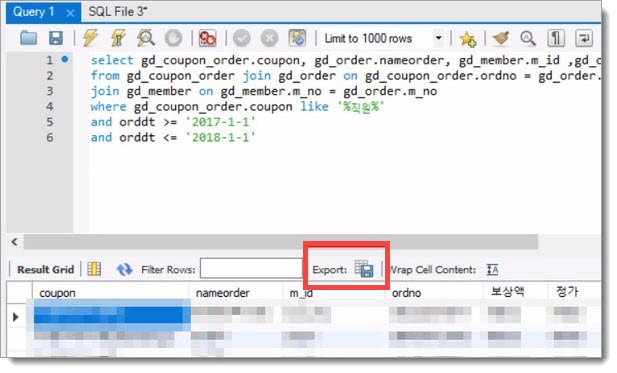617x373 pixels.
Task: Run Explain plan magnifier lightning icon
Action: [146, 38]
